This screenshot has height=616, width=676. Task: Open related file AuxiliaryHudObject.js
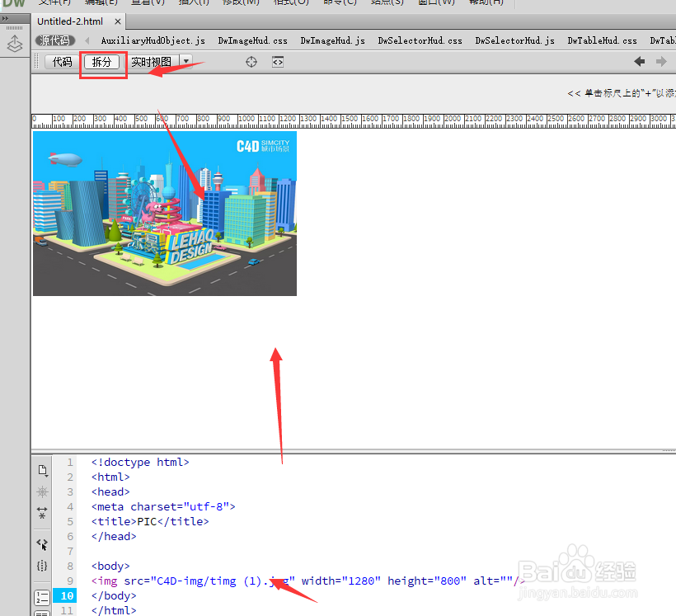click(153, 40)
